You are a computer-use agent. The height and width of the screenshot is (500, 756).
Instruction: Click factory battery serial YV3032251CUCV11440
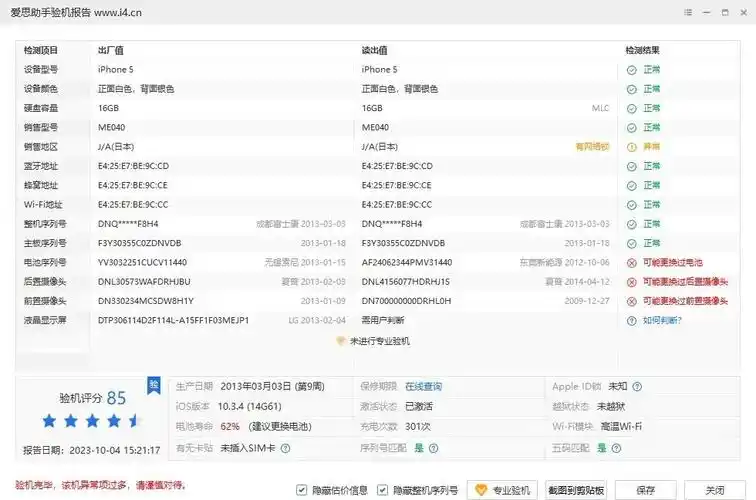pyautogui.click(x=142, y=263)
